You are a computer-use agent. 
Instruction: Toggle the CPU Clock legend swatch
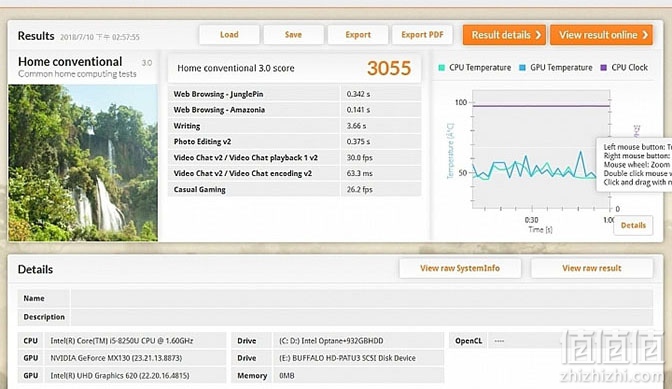603,68
